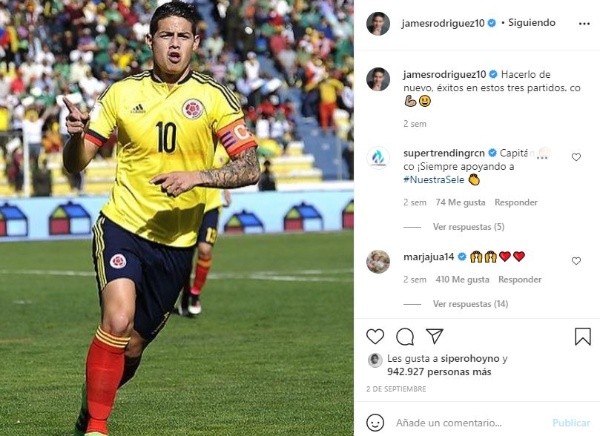Open comments via the speech bubble icon

[x=405, y=337]
